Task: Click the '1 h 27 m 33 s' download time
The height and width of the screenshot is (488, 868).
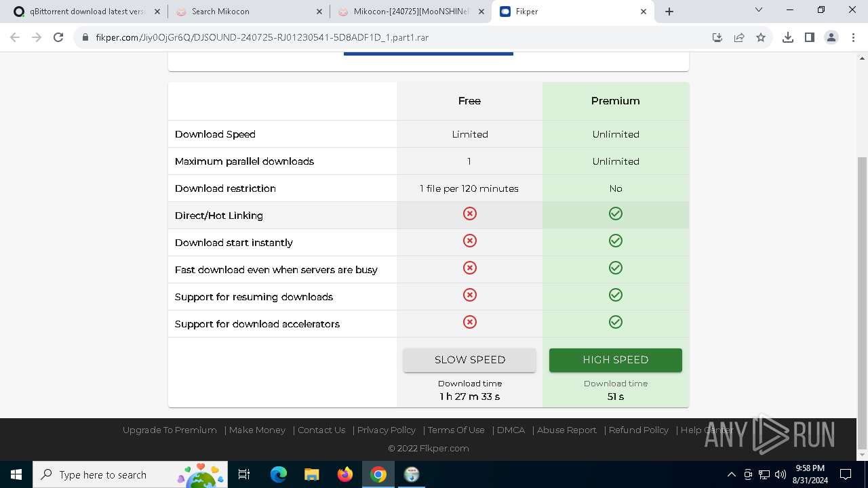Action: coord(469,396)
